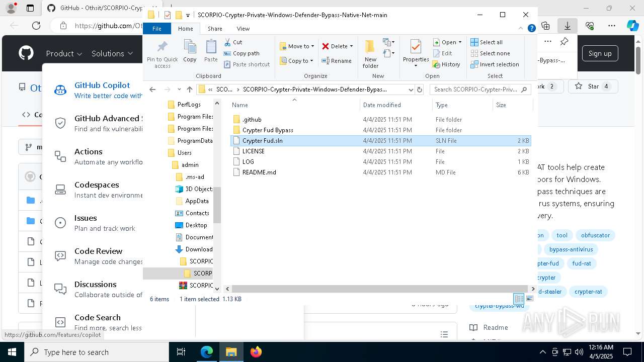This screenshot has height=362, width=644.
Task: Click the Paste ribbon icon
Action: coord(211,51)
